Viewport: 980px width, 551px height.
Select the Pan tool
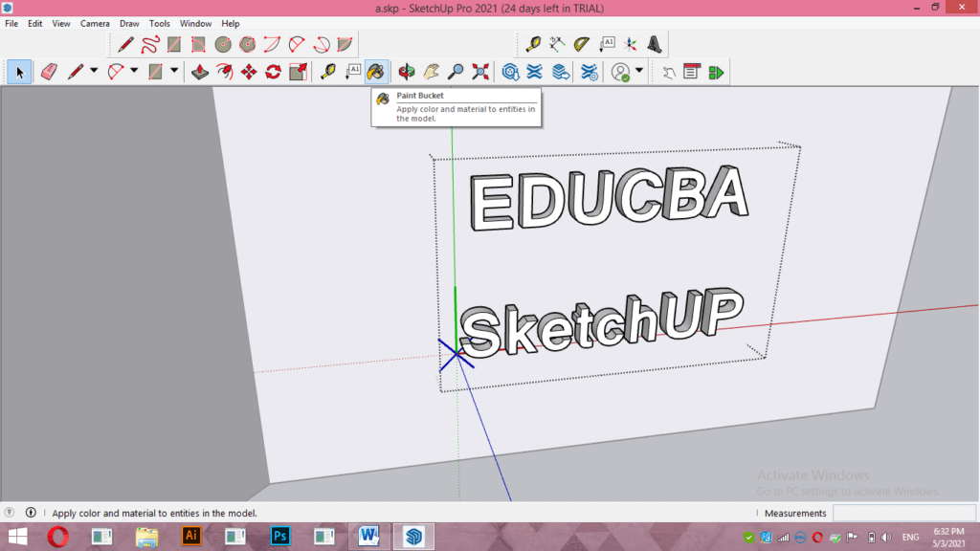point(431,71)
